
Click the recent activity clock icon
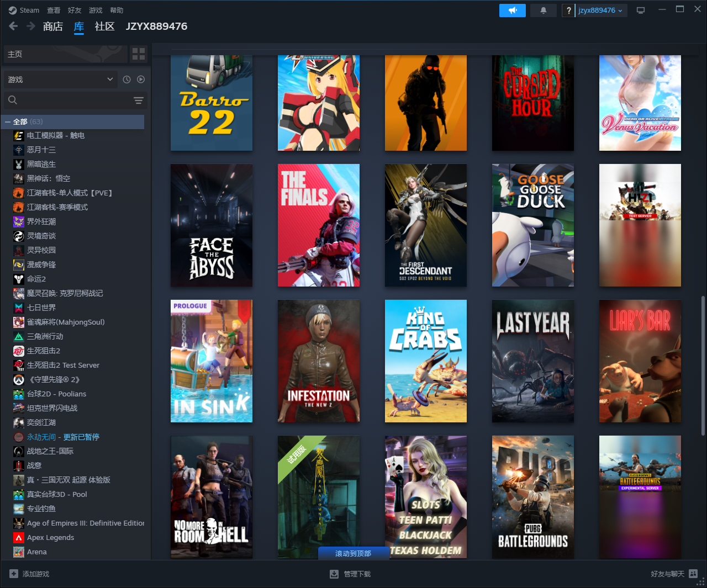126,80
